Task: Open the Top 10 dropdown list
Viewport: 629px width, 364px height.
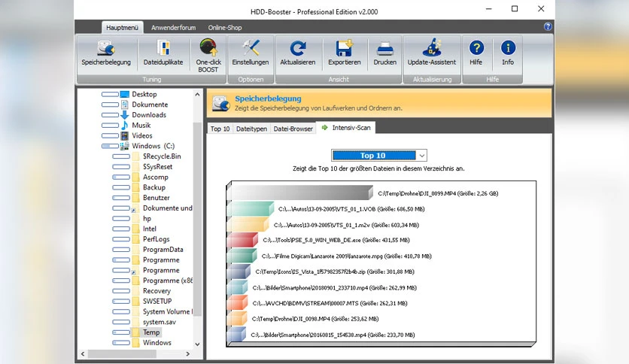Action: pos(421,156)
